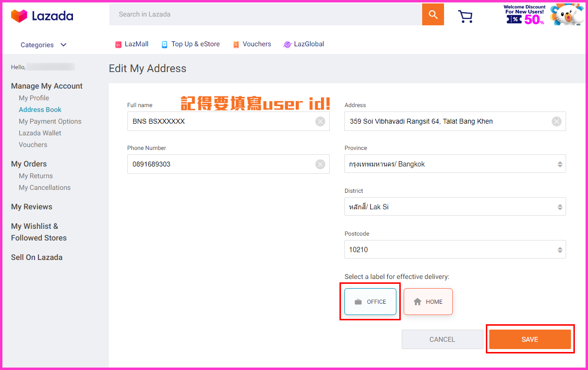588x370 pixels.
Task: Open the District dropdown showing Lak Si
Action: pyautogui.click(x=455, y=207)
